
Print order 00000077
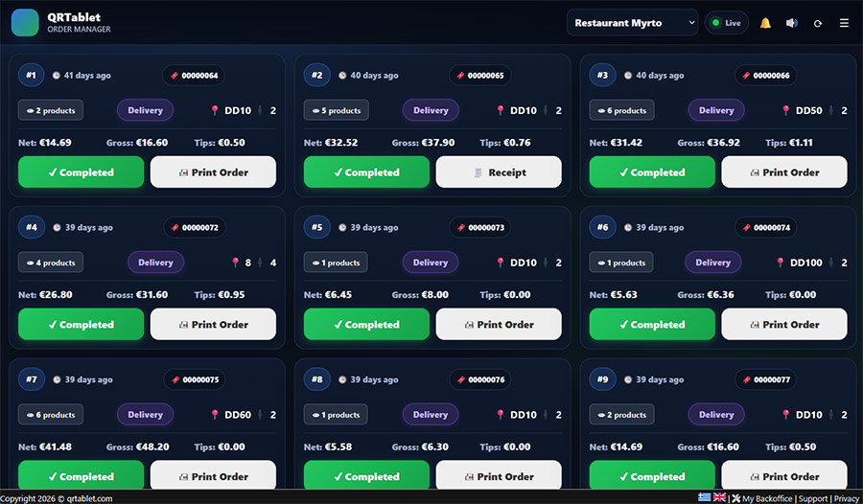coord(784,475)
